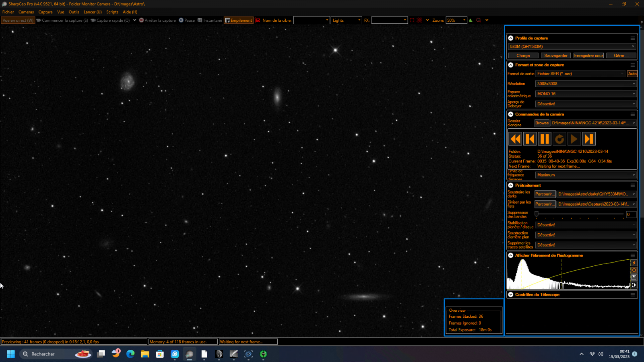Image resolution: width=644 pixels, height=362 pixels.
Task: Open the Résolution 3008x3008 dropdown
Action: coord(586,84)
